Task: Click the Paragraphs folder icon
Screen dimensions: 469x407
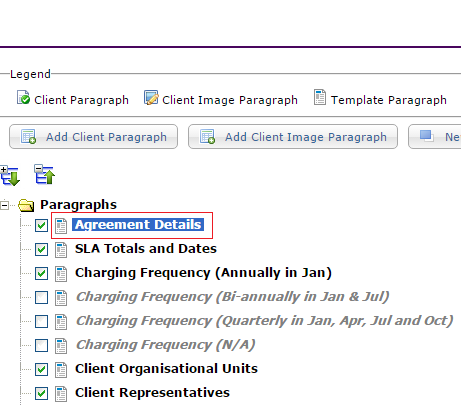Action: (x=26, y=205)
